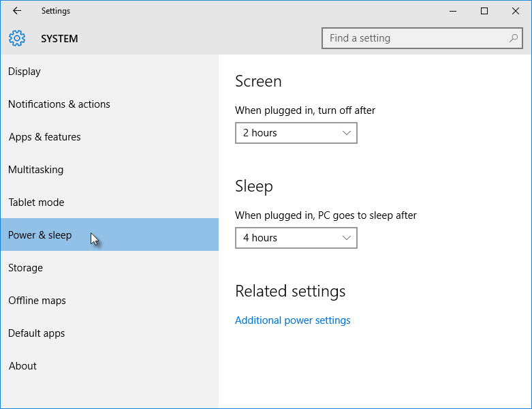Open the Default apps page

click(37, 333)
